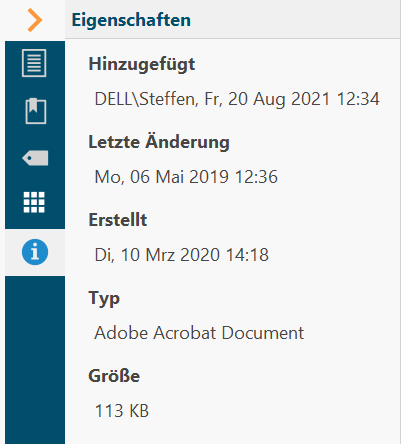Image resolution: width=401 pixels, height=444 pixels.
Task: Click the time 12:34 in Hinzugefügt
Action: coord(358,99)
